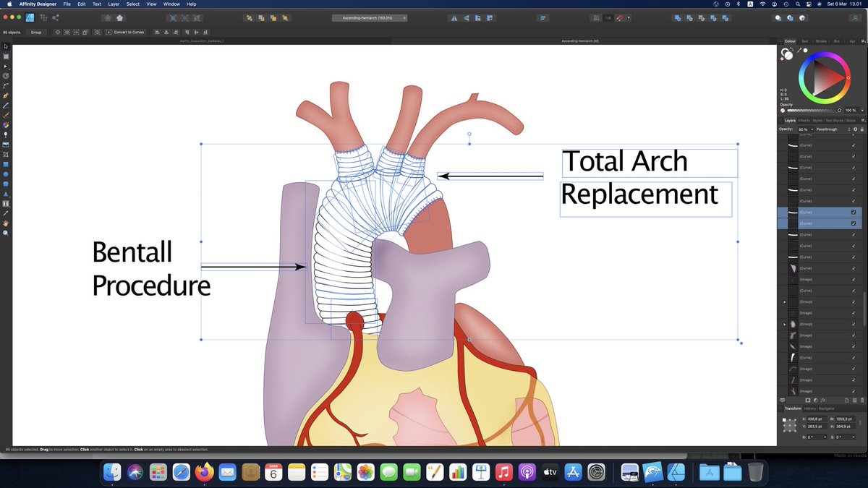Click the Width field in Transform panel
Image resolution: width=868 pixels, height=488 pixels.
click(844, 419)
